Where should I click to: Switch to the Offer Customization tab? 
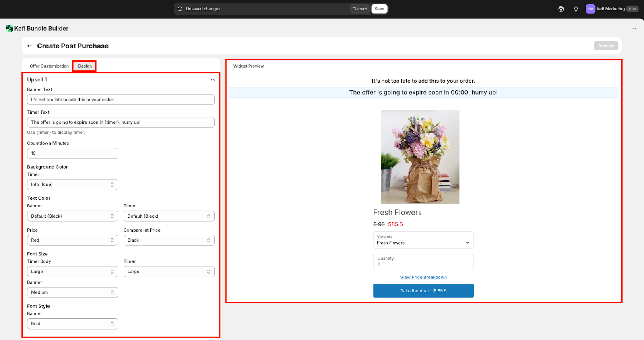click(49, 66)
